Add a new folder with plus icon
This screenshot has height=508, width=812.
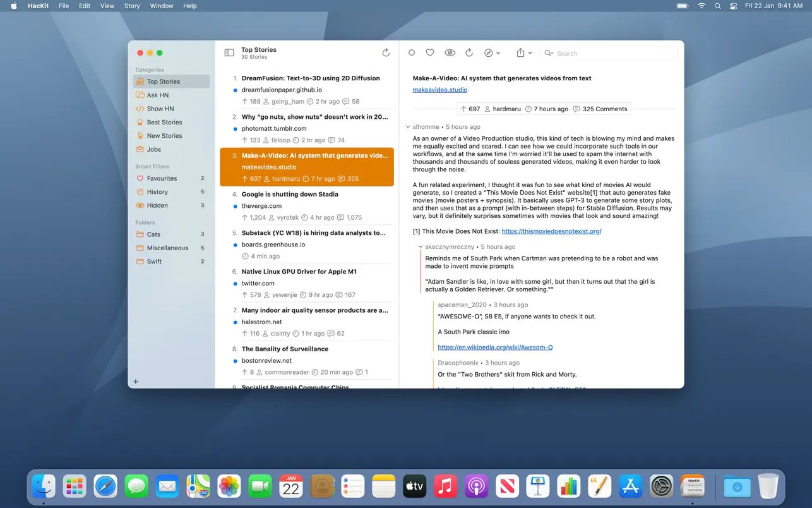click(x=136, y=382)
